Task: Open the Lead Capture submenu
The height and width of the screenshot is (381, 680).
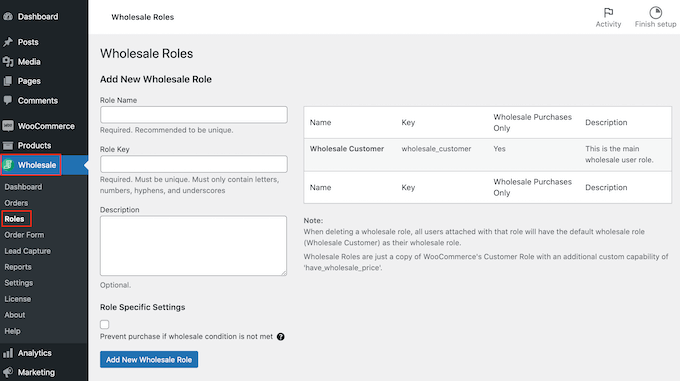Action: pyautogui.click(x=27, y=251)
